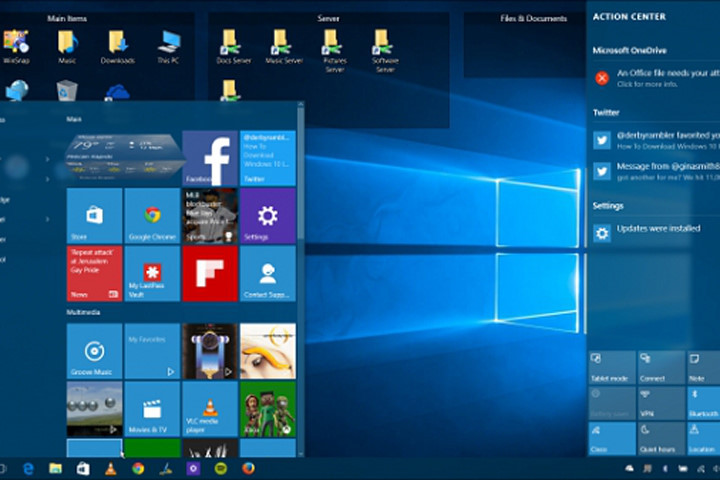Image resolution: width=720 pixels, height=480 pixels.
Task: Open the Contact Support tile
Action: (x=268, y=273)
